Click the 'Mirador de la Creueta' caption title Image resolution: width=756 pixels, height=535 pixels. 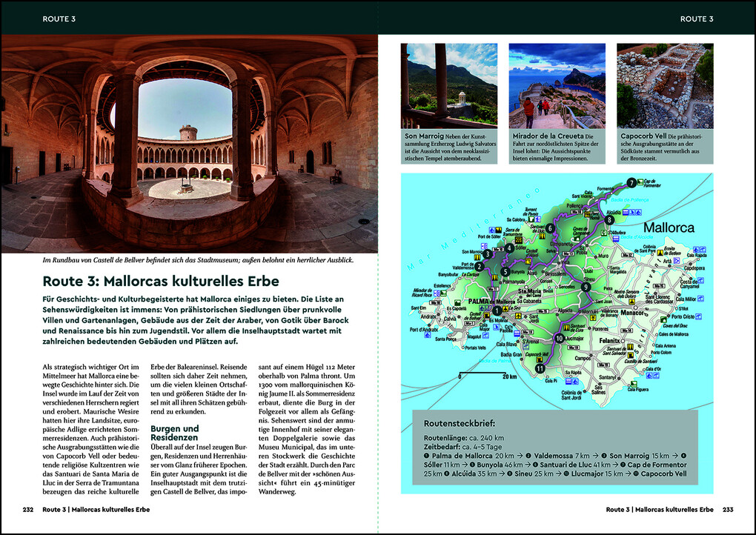(548, 136)
